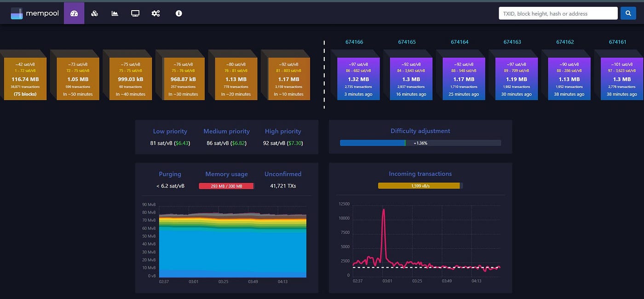The height and width of the screenshot is (299, 644).
Task: Open mined block from 16 minutes ago
Action: point(411,79)
